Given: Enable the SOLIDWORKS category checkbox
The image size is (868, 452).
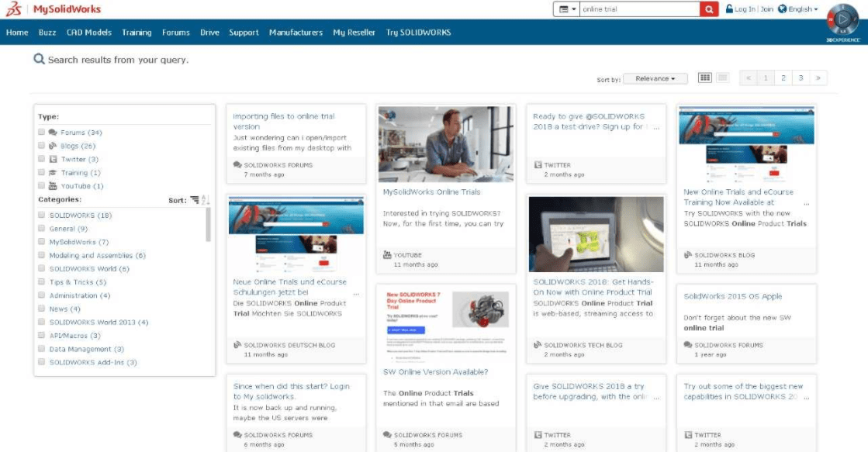Looking at the screenshot, I should [42, 215].
